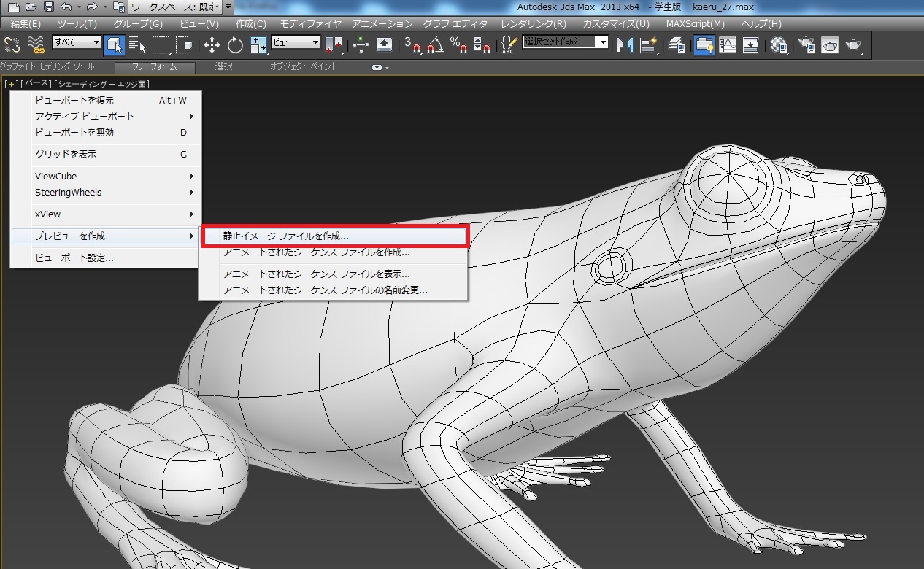Switch to the フリーフォーム ribbon tab
The height and width of the screenshot is (569, 924).
(155, 67)
